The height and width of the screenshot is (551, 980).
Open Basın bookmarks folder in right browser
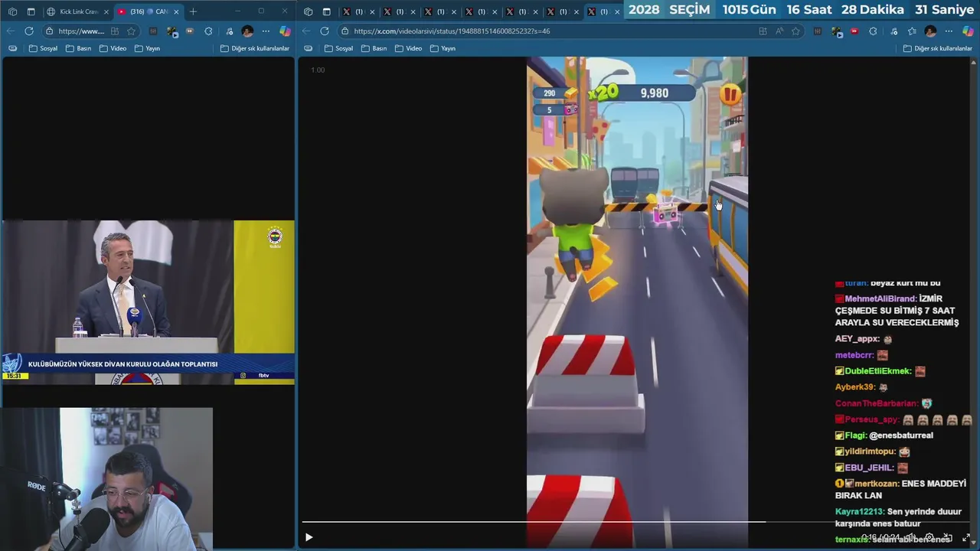374,48
